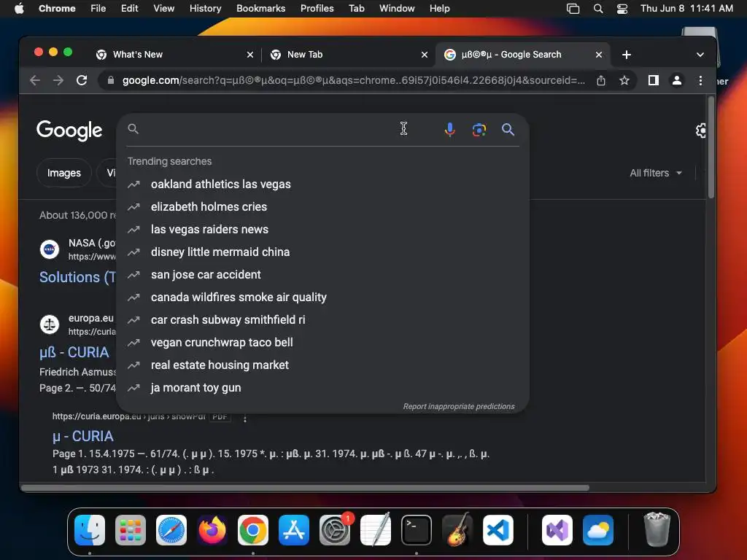Go back to previous page
This screenshot has width=747, height=560.
tap(35, 80)
